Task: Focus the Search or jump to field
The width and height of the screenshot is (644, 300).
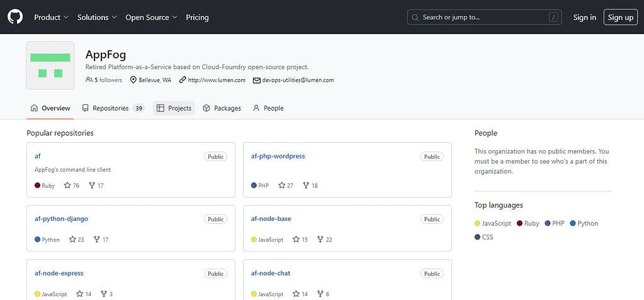Action: point(484,17)
